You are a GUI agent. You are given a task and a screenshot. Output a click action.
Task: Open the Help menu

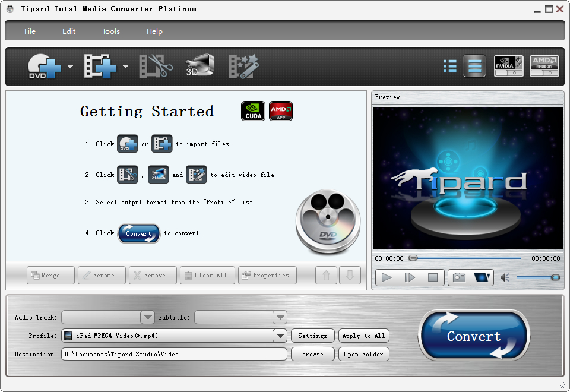point(154,31)
